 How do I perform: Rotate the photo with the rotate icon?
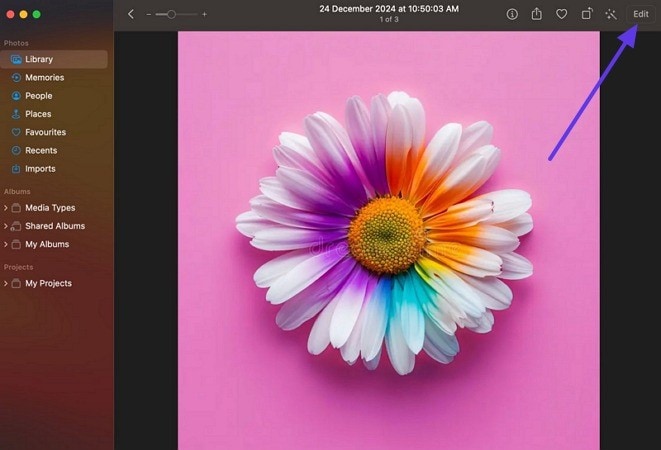(x=587, y=14)
